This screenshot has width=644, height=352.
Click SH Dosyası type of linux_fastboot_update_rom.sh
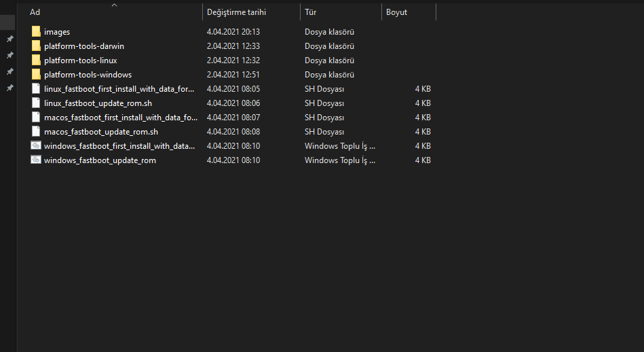click(324, 103)
